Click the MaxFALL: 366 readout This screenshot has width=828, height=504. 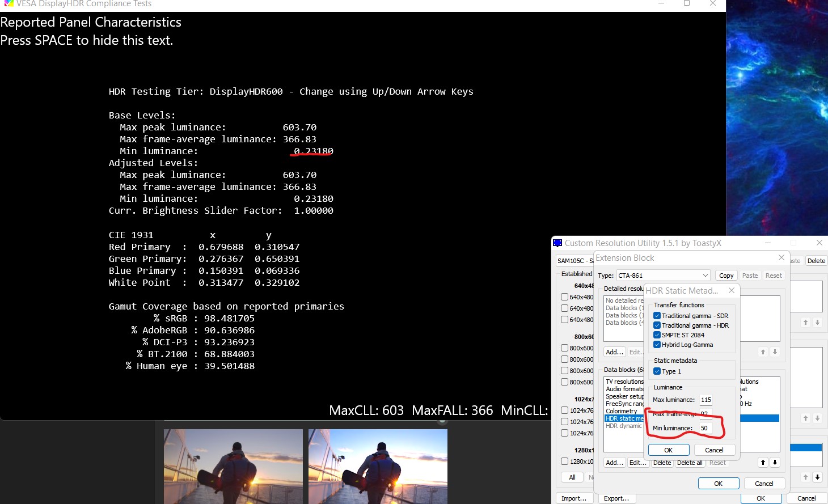pyautogui.click(x=453, y=410)
